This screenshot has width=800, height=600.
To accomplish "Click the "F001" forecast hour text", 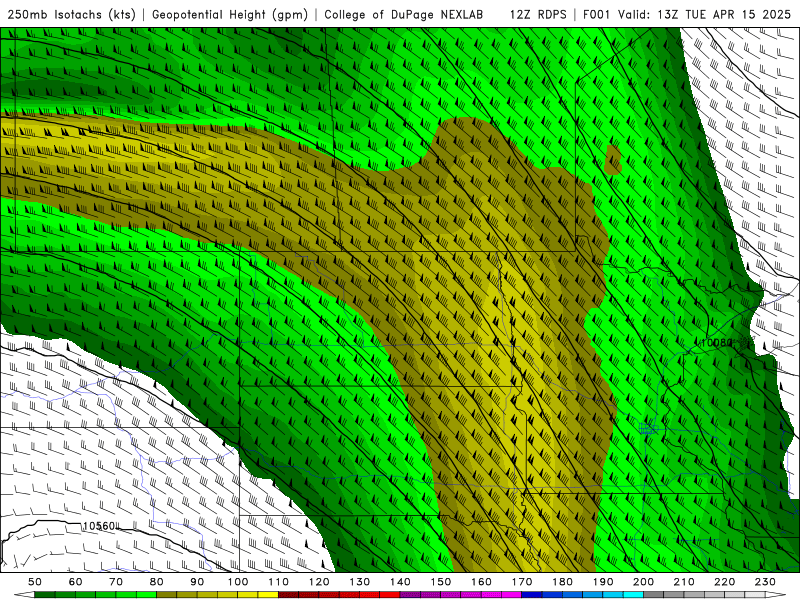I will (x=597, y=14).
